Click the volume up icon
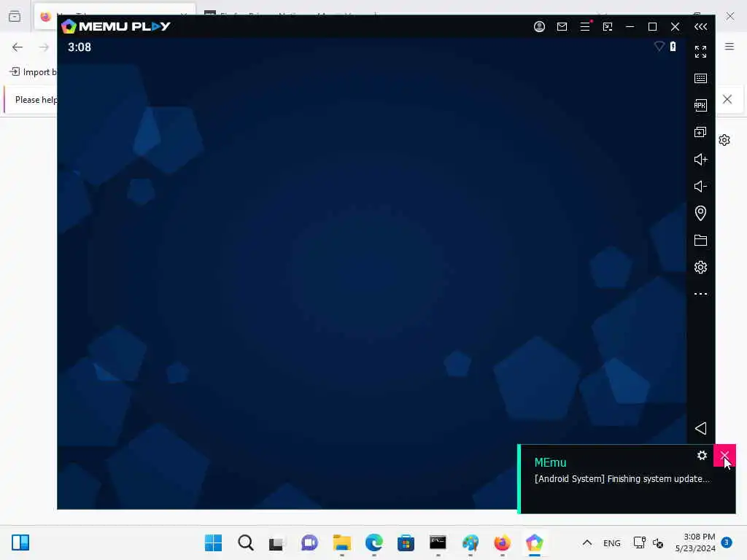Image resolution: width=747 pixels, height=560 pixels. (x=700, y=159)
